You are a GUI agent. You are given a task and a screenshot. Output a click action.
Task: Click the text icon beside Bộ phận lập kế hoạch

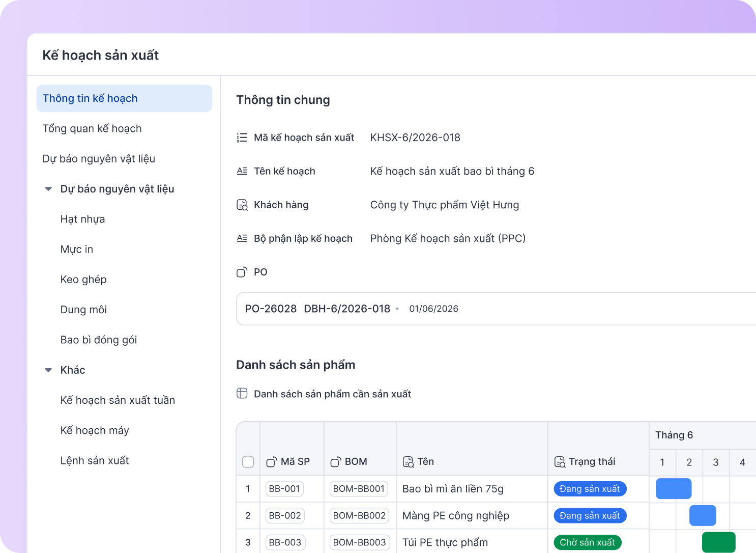[x=242, y=238]
